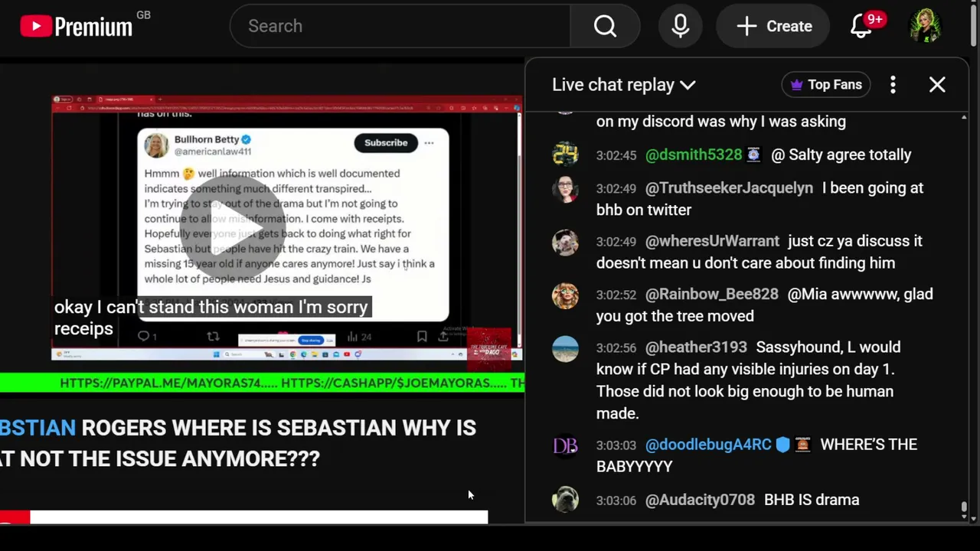The width and height of the screenshot is (980, 551).
Task: Click the caption "okay I can't stand this woman"
Action: point(211,308)
